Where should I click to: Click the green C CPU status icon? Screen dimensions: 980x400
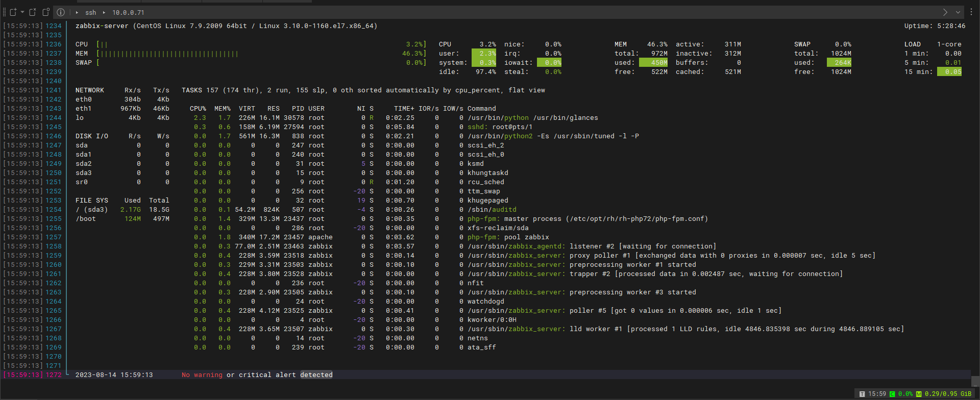(x=892, y=394)
